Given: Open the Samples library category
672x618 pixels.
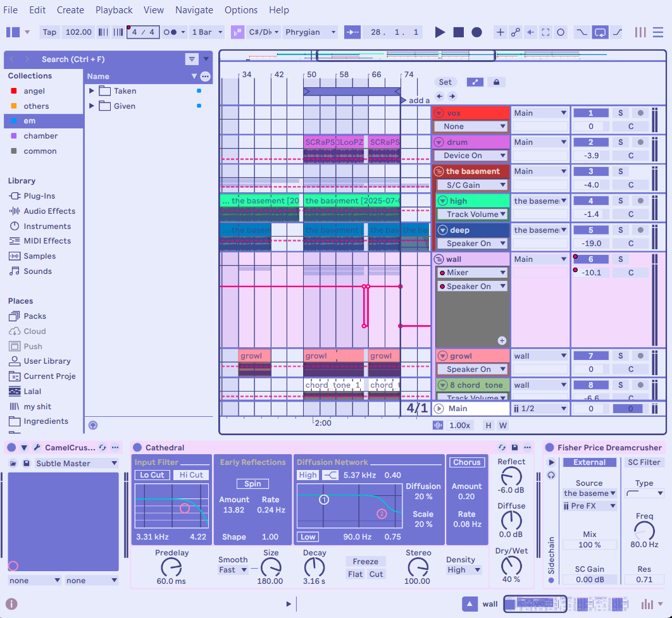Looking at the screenshot, I should pyautogui.click(x=39, y=256).
